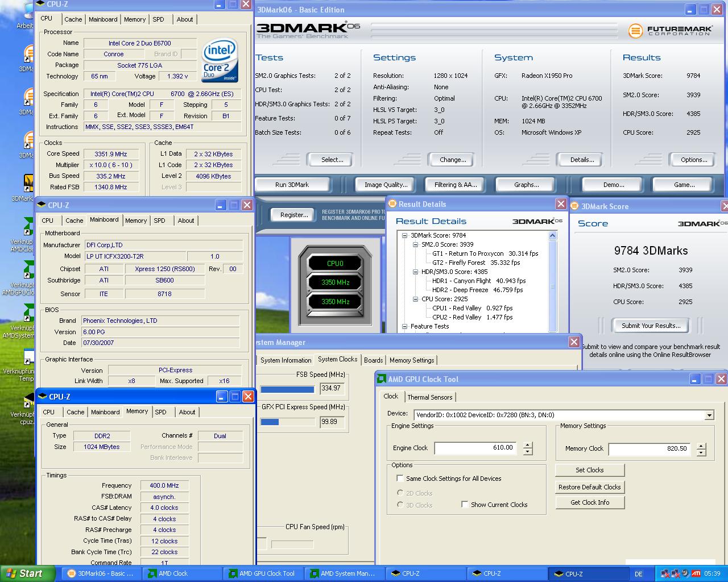Activate AMD System Manager taskbar button
The width and height of the screenshot is (728, 582).
pos(344,573)
